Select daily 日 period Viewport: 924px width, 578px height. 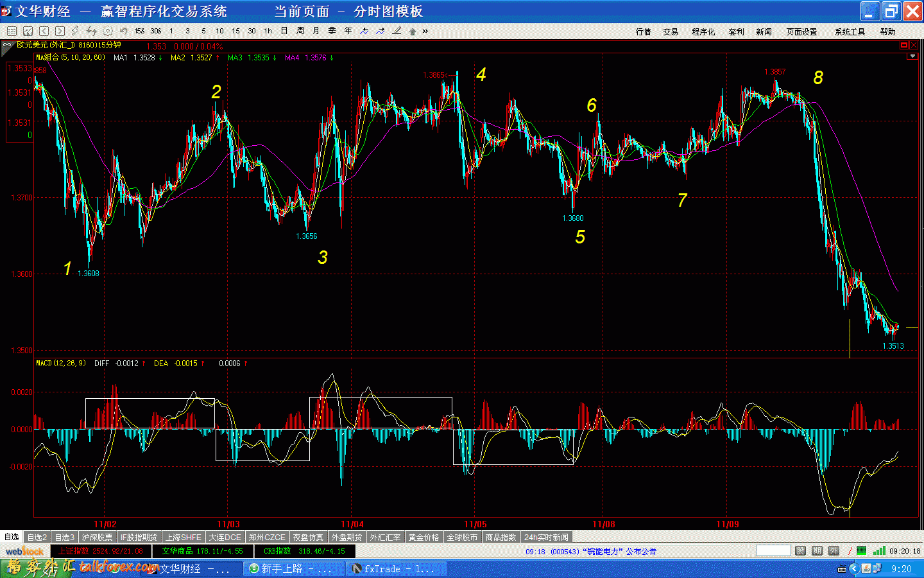coord(284,31)
